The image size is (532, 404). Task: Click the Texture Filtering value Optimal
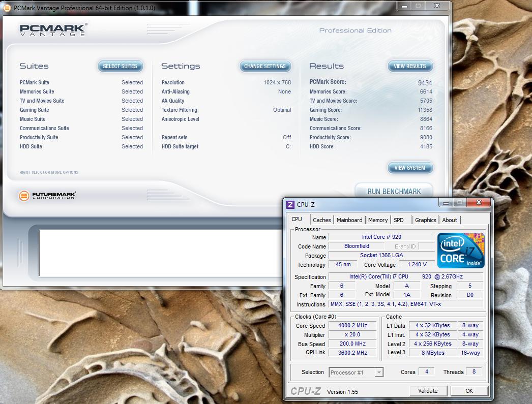click(282, 110)
